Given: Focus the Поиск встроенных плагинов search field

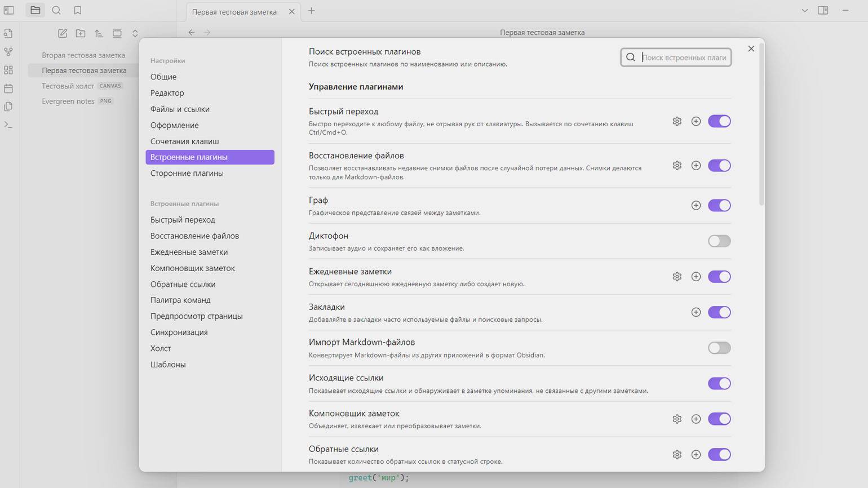Looking at the screenshot, I should (676, 57).
